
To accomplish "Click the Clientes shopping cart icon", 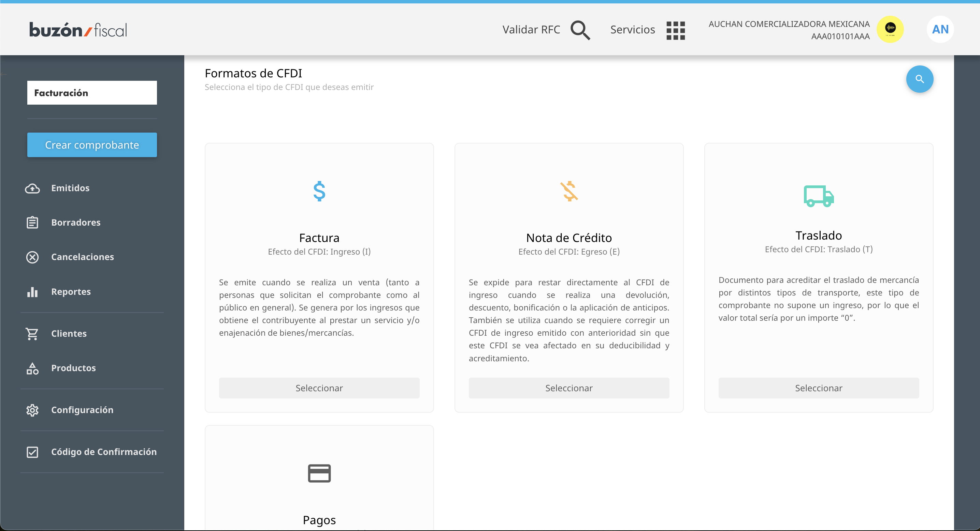I will click(x=32, y=333).
